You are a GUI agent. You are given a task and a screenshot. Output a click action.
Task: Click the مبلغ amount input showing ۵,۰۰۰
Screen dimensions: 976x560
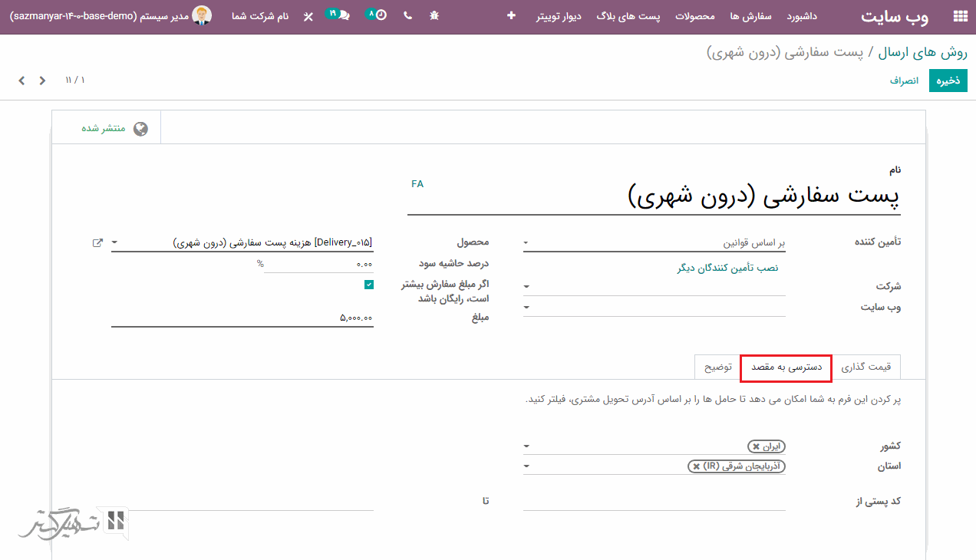tap(242, 318)
